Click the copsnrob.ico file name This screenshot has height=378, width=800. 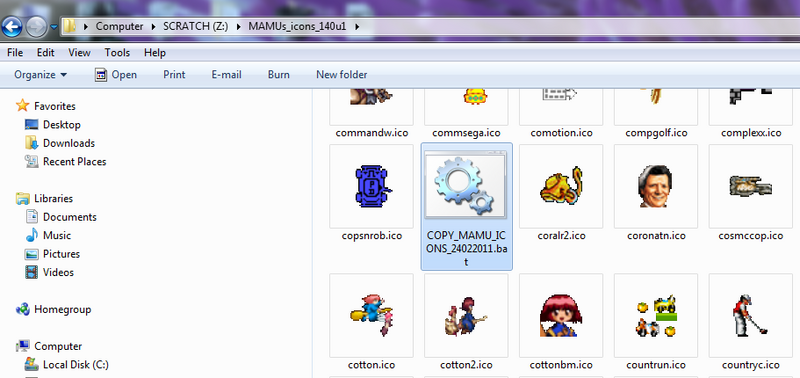[x=372, y=236]
